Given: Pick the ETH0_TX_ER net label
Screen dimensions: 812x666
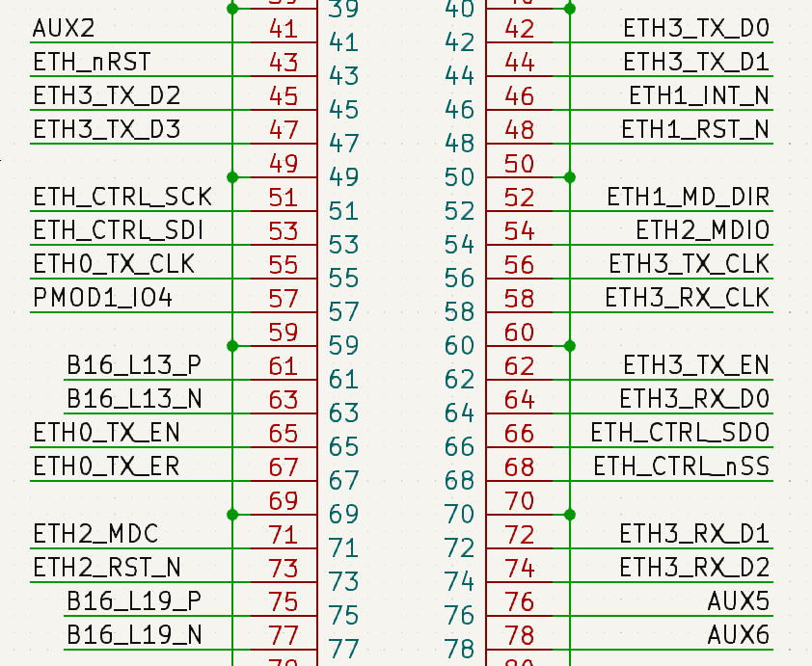Looking at the screenshot, I should [x=107, y=466].
